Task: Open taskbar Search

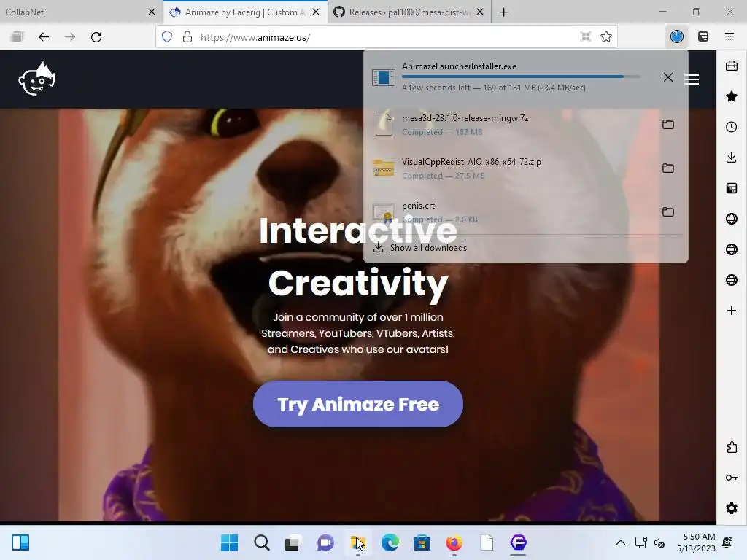Action: tap(262, 542)
